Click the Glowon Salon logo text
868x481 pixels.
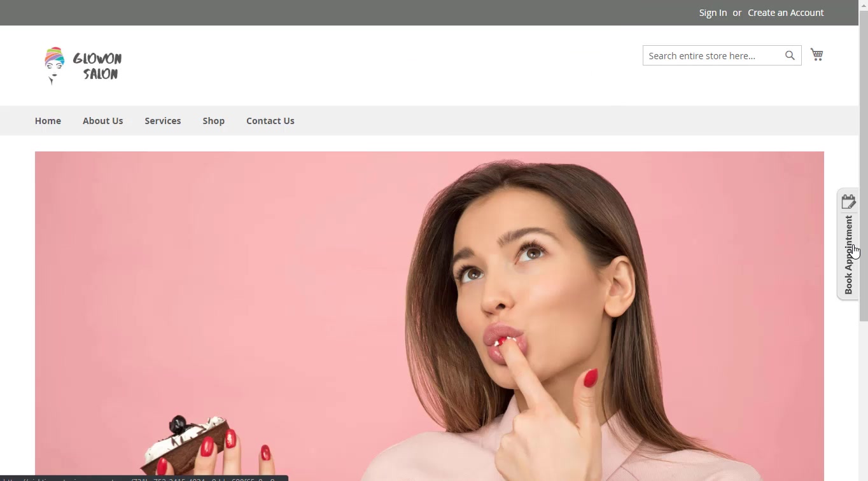[97, 66]
